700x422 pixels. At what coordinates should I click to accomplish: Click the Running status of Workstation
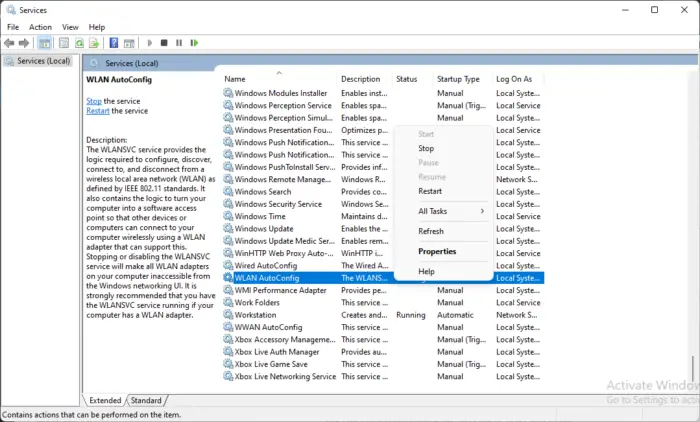[411, 315]
